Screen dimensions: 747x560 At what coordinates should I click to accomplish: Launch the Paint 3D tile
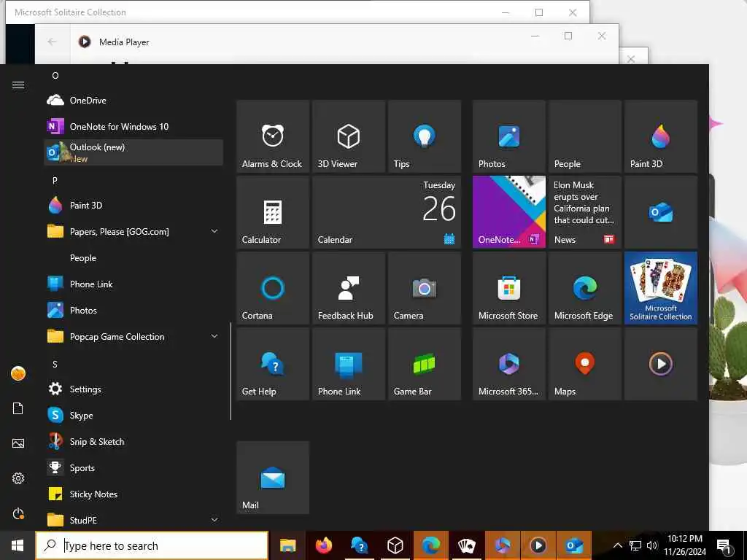[661, 136]
